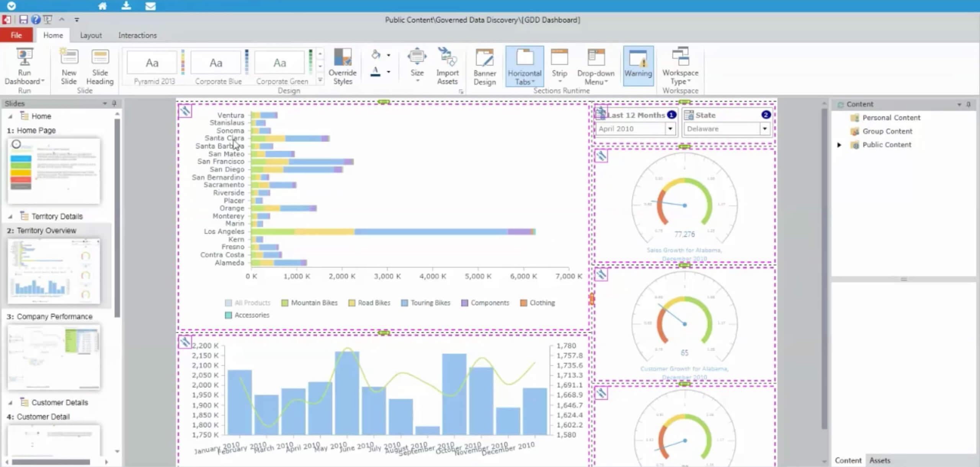Open the Territory Overview slide thumbnail
This screenshot has height=467, width=980.
54,271
